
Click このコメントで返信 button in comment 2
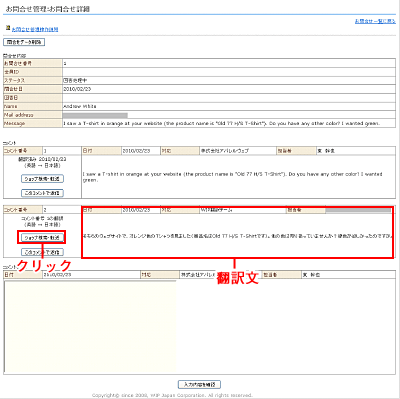coord(42,252)
